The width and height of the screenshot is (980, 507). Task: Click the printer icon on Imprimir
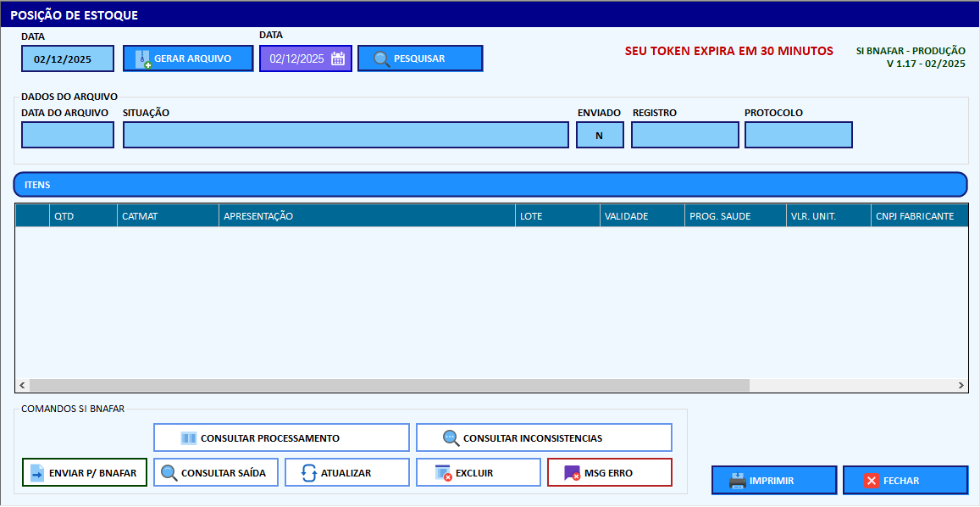738,481
